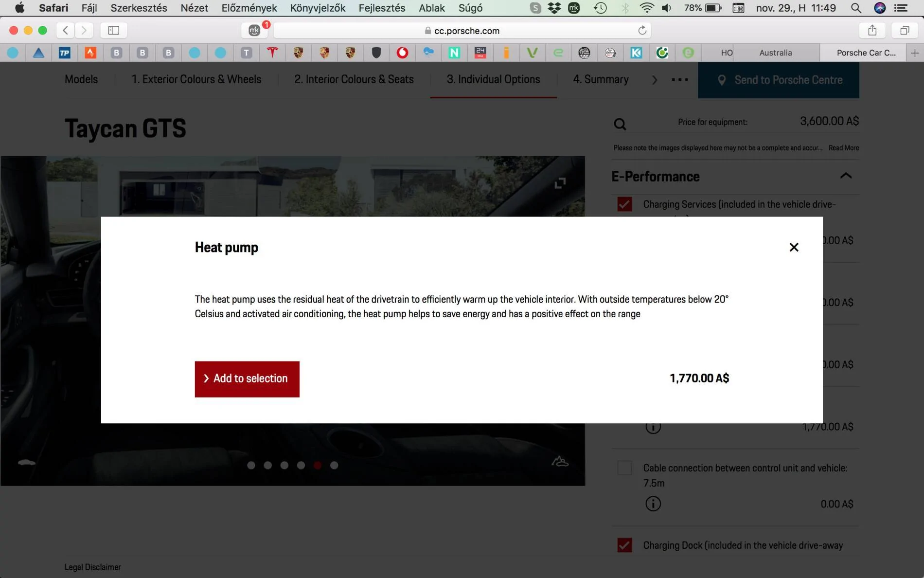Open the Előzmények menu
The width and height of the screenshot is (924, 578).
point(249,8)
